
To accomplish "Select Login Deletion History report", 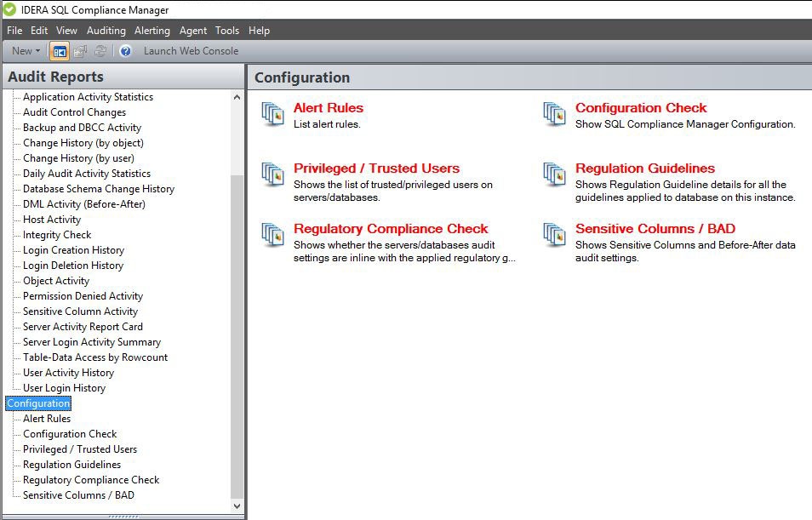I will coord(73,266).
